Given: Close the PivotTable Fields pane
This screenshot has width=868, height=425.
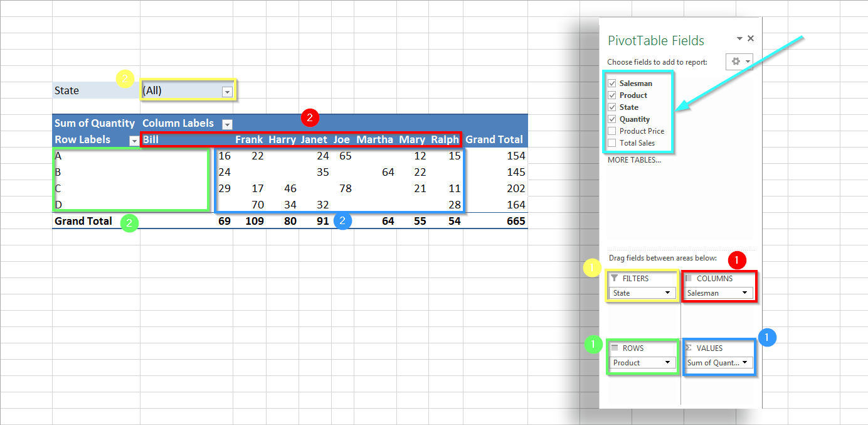Looking at the screenshot, I should click(751, 39).
